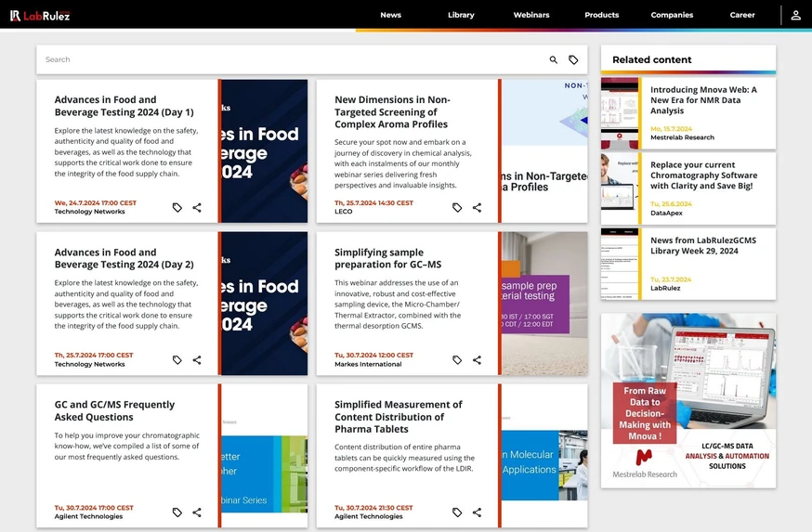This screenshot has width=812, height=532.
Task: Open the Mestrelab Research Mnova advertisement
Action: [x=688, y=400]
